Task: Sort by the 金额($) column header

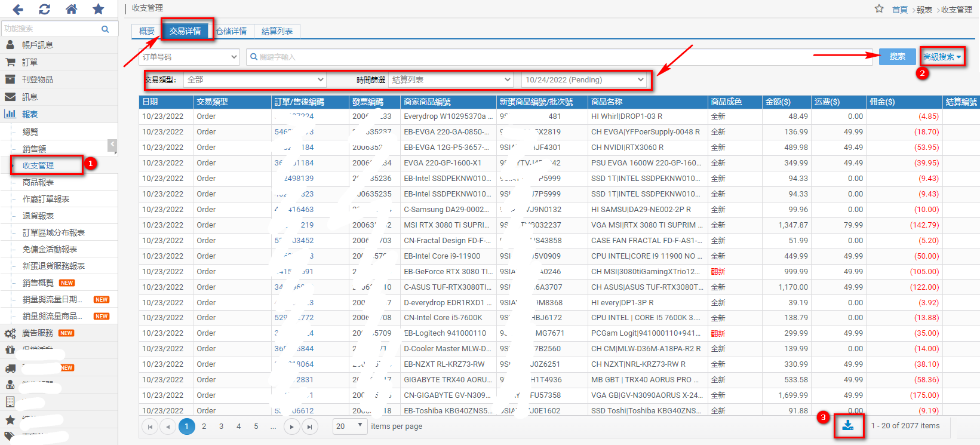Action: (x=787, y=102)
